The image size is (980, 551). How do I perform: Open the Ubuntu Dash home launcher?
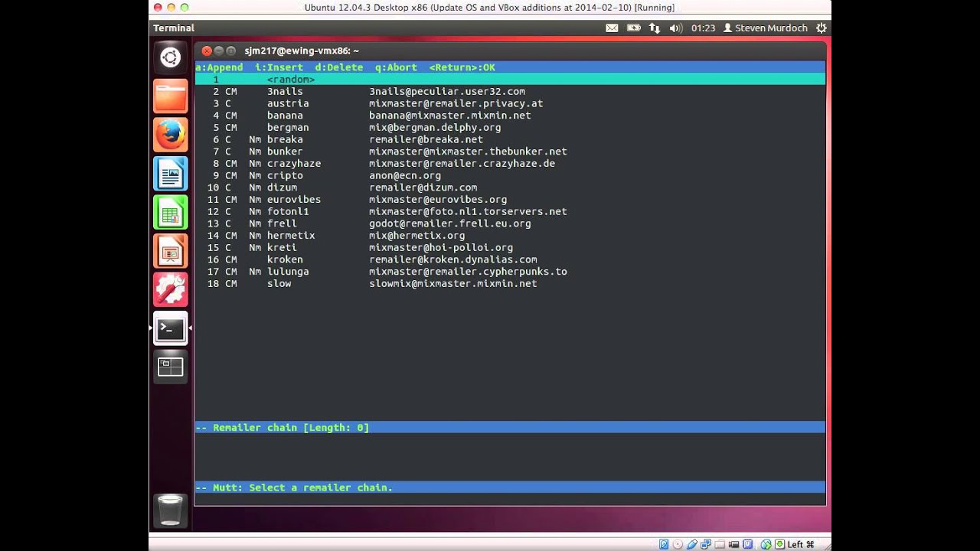[x=170, y=57]
